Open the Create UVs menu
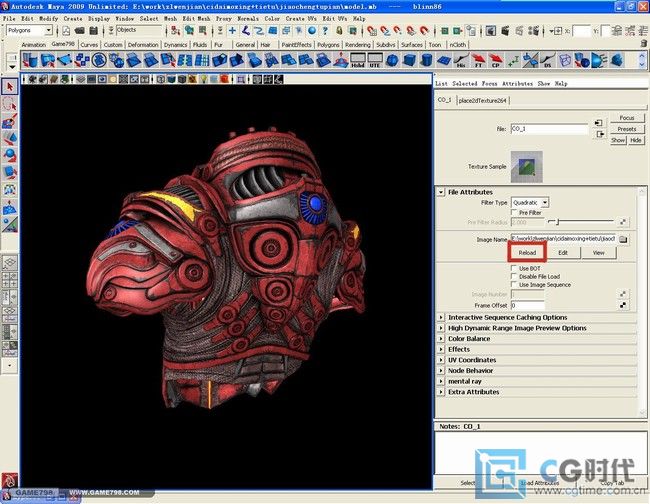This screenshot has height=504, width=650. point(301,19)
